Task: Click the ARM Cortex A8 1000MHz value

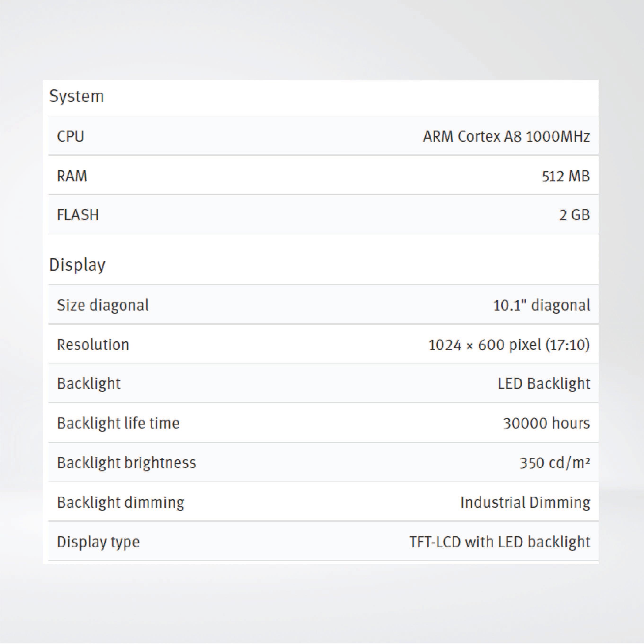Action: [x=506, y=136]
